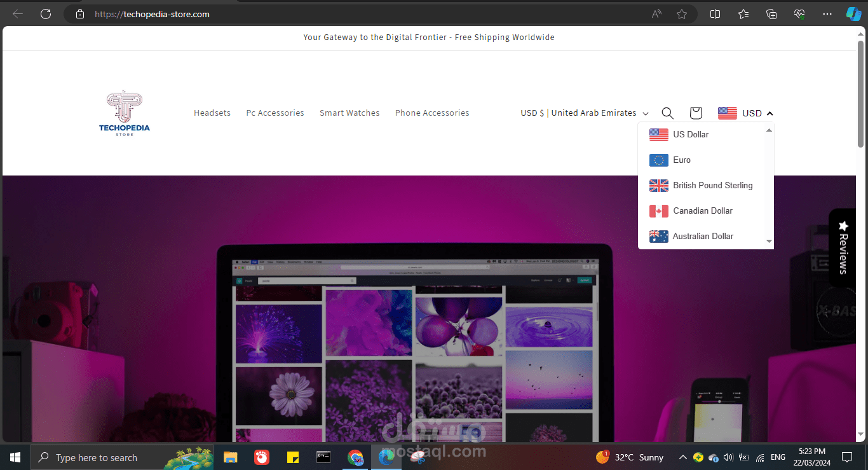
Task: Click the currency list scroll-up arrow
Action: (770, 130)
